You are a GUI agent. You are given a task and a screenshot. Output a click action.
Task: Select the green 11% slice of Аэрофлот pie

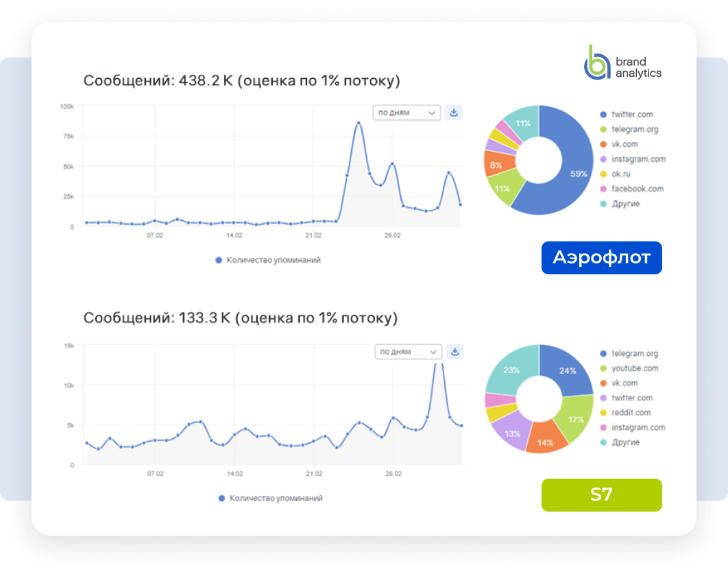click(505, 187)
